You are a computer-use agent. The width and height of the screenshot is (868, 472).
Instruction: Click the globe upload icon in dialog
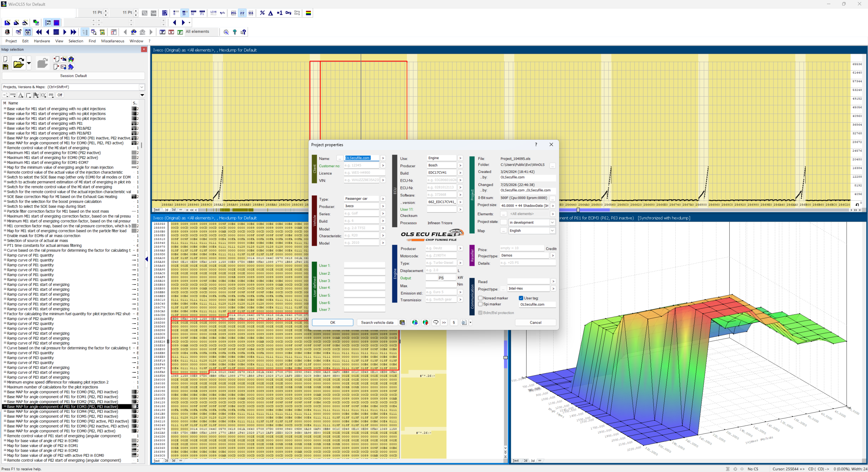point(426,322)
